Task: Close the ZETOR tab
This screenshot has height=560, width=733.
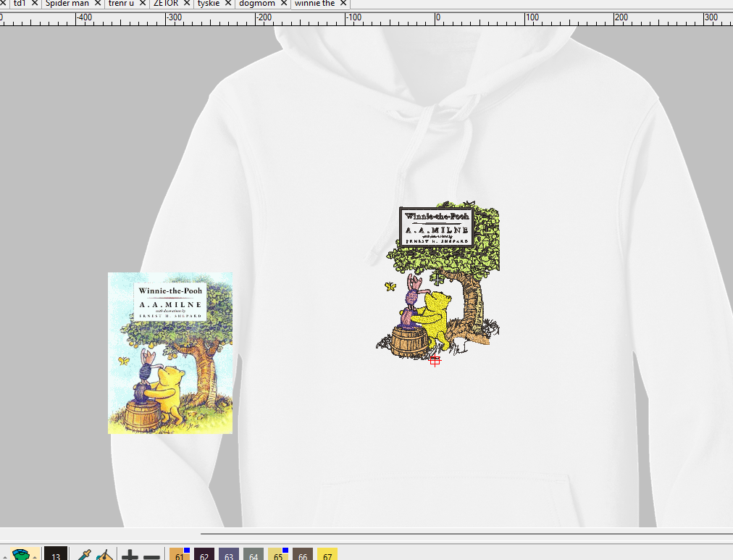Action: coord(187,4)
